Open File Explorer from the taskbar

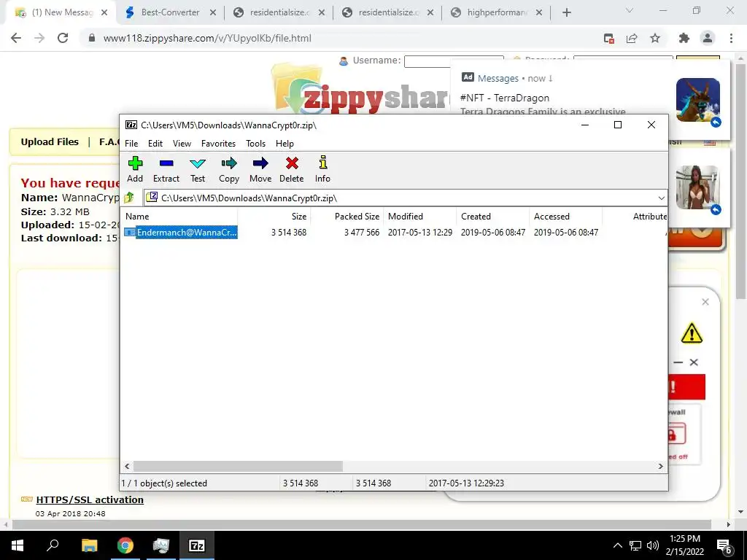(x=89, y=545)
